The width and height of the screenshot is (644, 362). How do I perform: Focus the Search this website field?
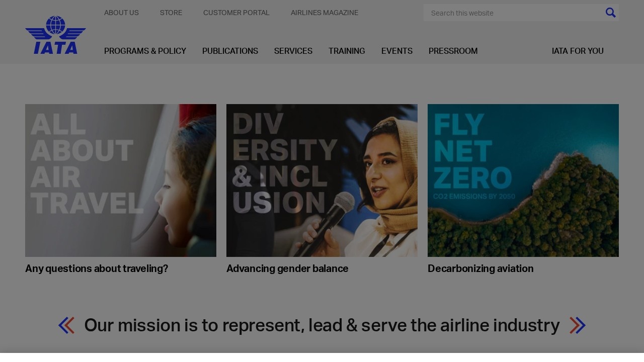click(x=513, y=13)
